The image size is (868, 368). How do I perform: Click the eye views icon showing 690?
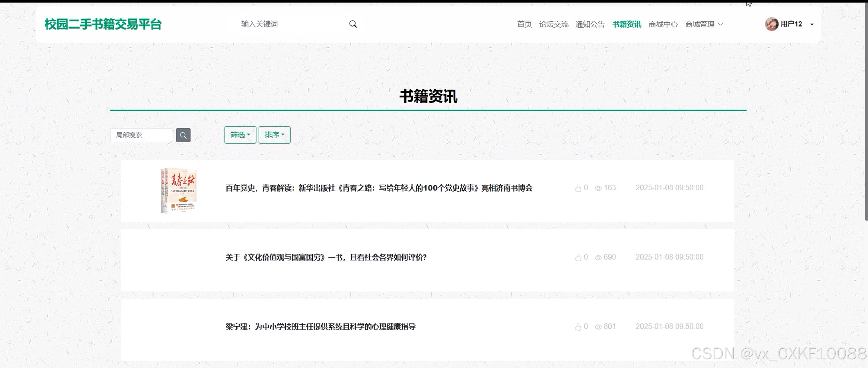point(598,258)
